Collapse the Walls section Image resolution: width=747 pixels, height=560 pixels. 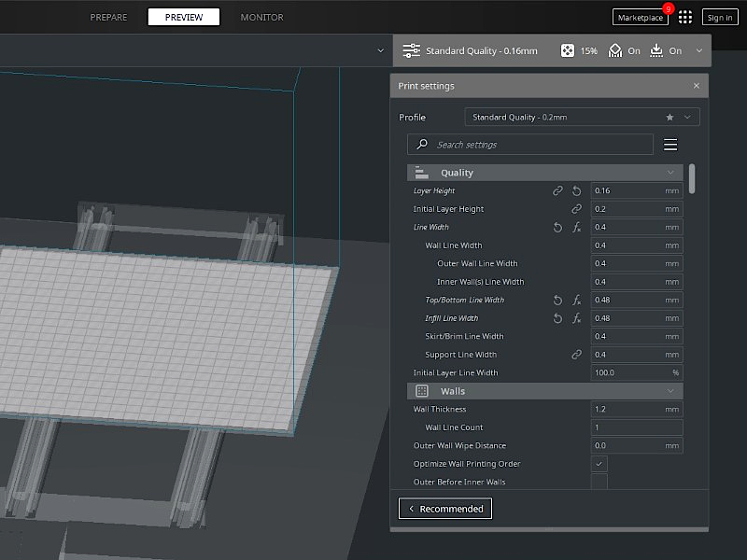click(x=670, y=391)
